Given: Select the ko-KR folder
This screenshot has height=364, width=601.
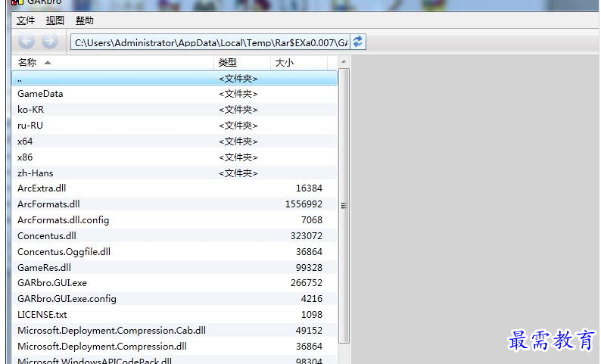Looking at the screenshot, I should pos(175,110).
